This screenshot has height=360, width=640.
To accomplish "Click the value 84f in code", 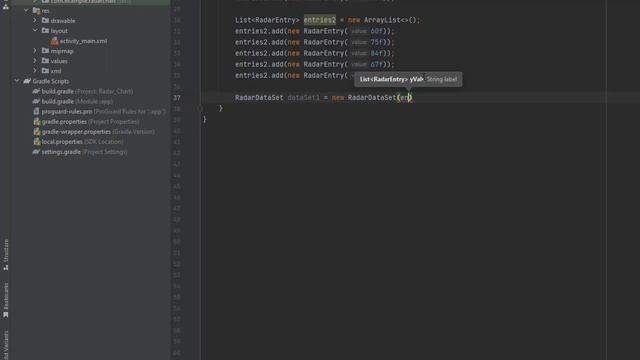I will coord(376,53).
